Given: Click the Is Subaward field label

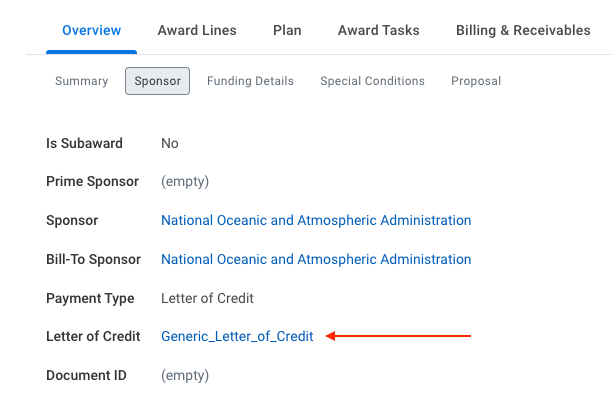Looking at the screenshot, I should pyautogui.click(x=84, y=143).
